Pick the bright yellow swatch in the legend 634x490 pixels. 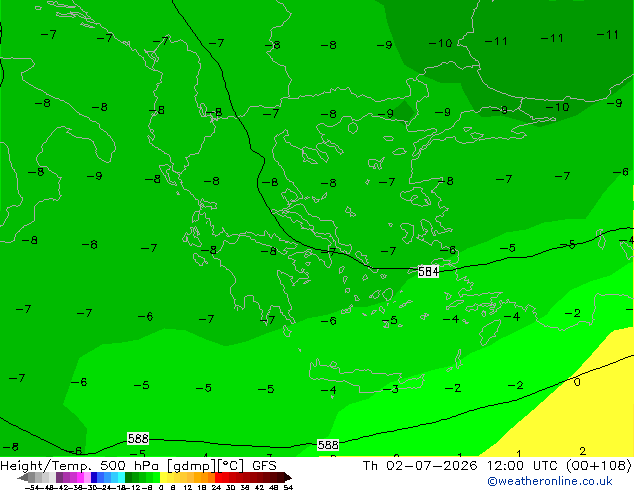click(x=163, y=477)
